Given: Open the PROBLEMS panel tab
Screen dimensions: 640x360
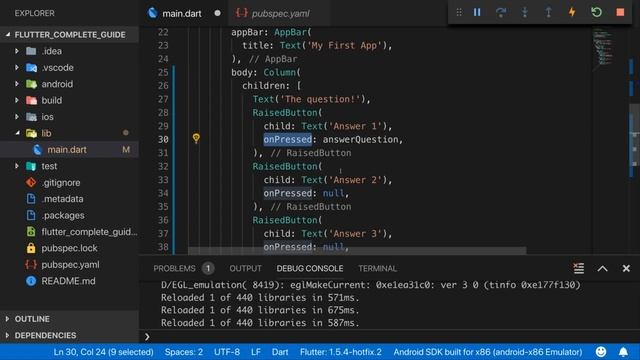Looking at the screenshot, I should [174, 268].
